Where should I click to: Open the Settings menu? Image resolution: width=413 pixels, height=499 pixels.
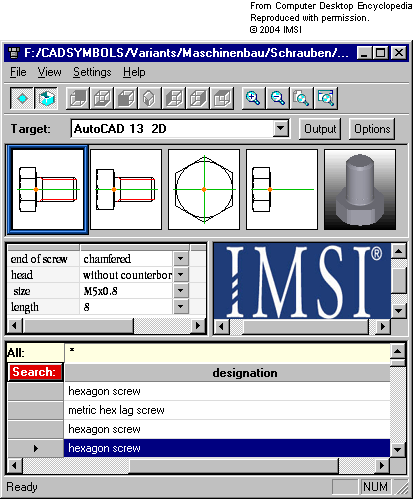point(92,72)
